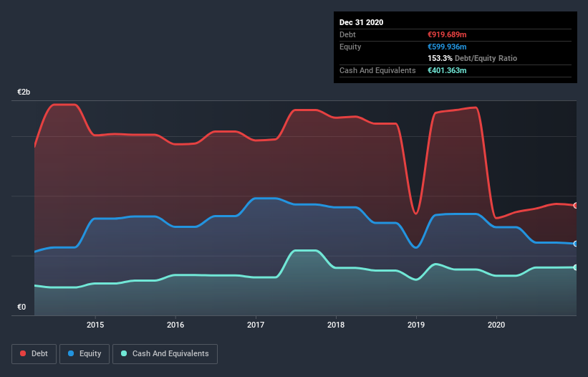Toggle the Equity series legend button
Image resolution: width=588 pixels, height=377 pixels.
[x=85, y=354]
